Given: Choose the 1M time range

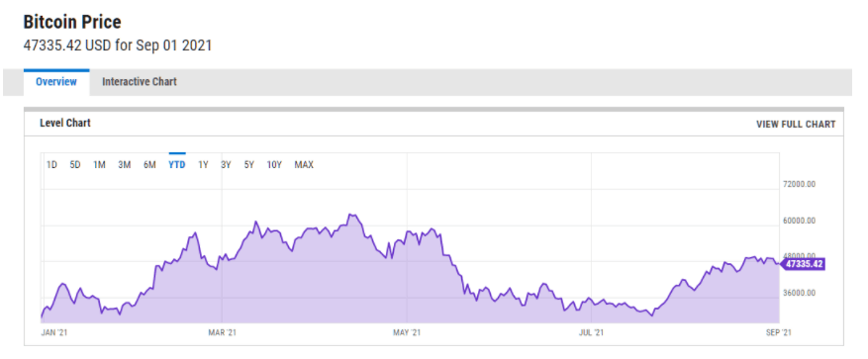Looking at the screenshot, I should (99, 165).
